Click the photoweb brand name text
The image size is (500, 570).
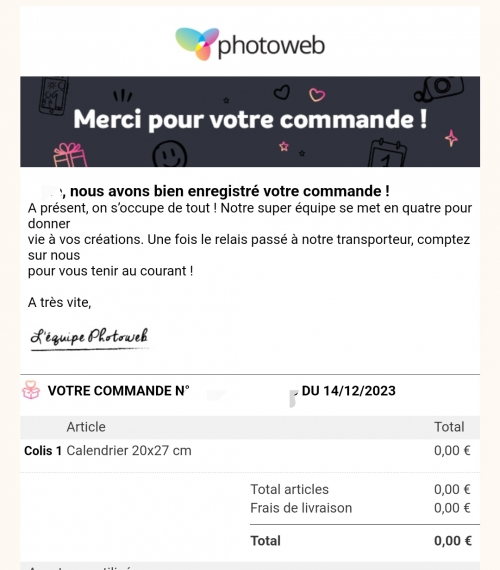coord(271,45)
